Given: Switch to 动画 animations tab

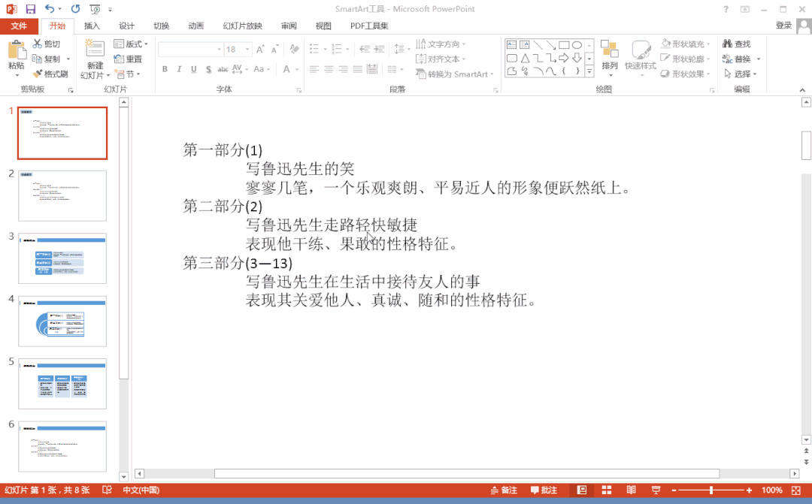Looking at the screenshot, I should [x=195, y=26].
